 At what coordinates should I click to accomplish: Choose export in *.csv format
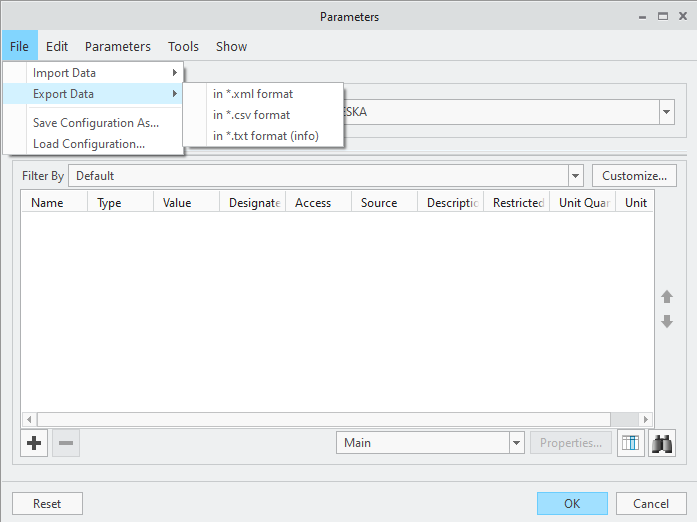point(251,115)
